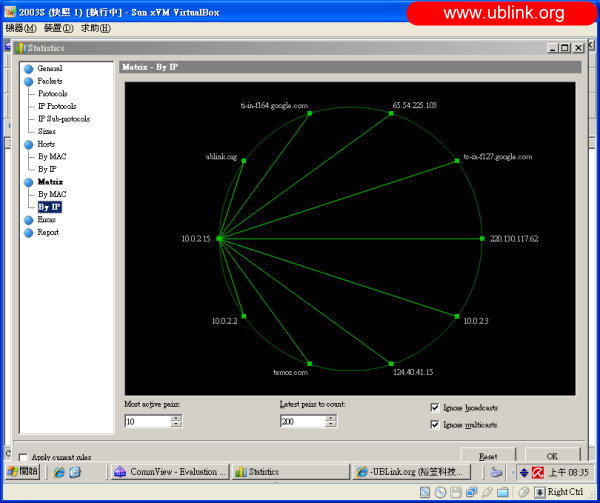600x503 pixels.
Task: Click the first google.com host label
Action: pyautogui.click(x=274, y=106)
